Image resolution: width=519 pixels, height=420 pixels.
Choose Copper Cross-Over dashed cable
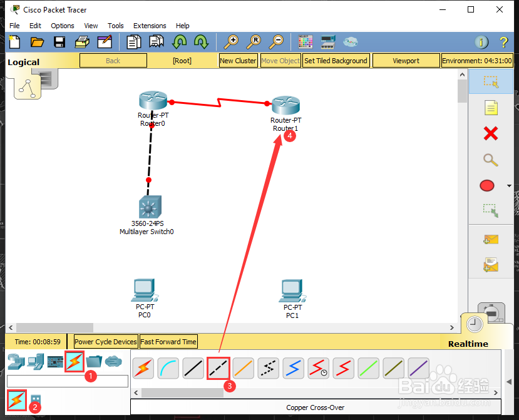218,368
